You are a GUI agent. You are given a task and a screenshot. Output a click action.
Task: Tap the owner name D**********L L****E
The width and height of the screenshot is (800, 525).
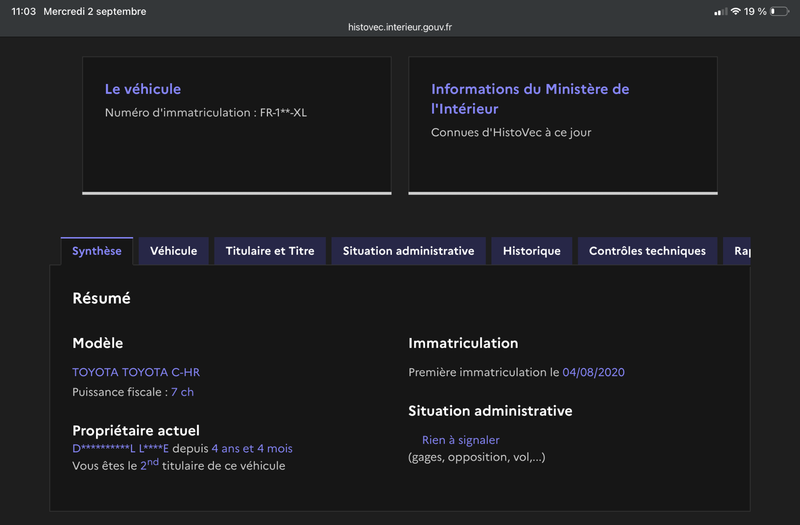[120, 448]
